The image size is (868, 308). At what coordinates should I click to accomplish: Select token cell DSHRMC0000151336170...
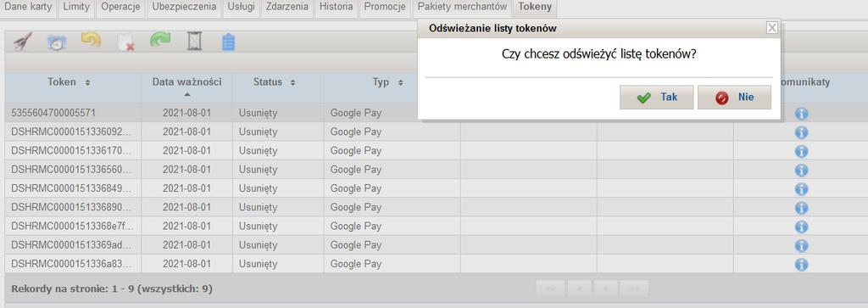click(x=73, y=151)
